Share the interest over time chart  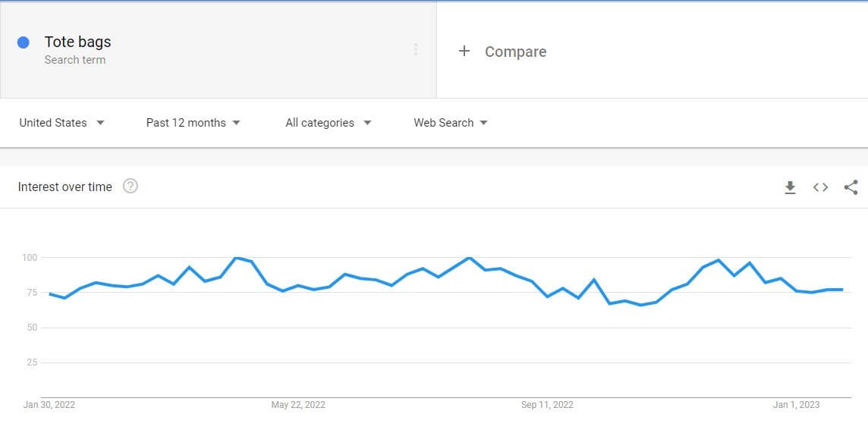click(851, 187)
